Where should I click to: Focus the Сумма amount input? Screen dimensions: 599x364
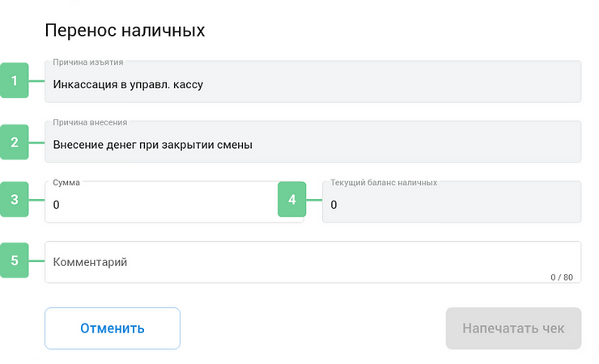[x=174, y=202]
